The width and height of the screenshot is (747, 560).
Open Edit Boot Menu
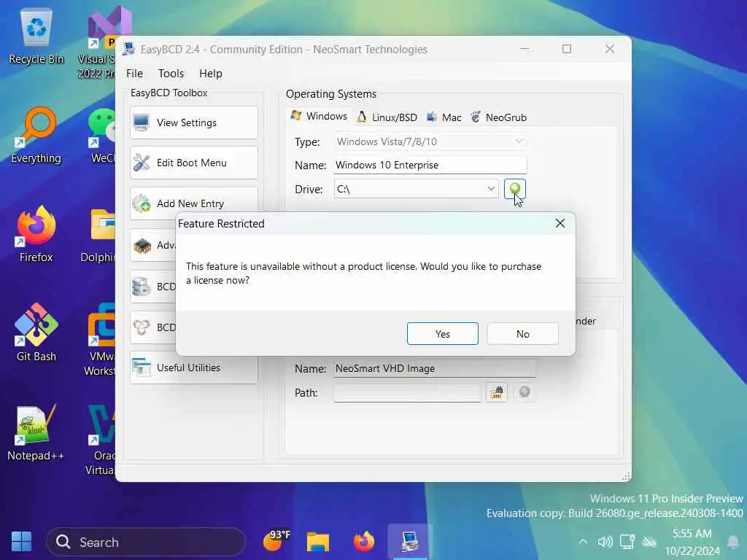point(194,163)
